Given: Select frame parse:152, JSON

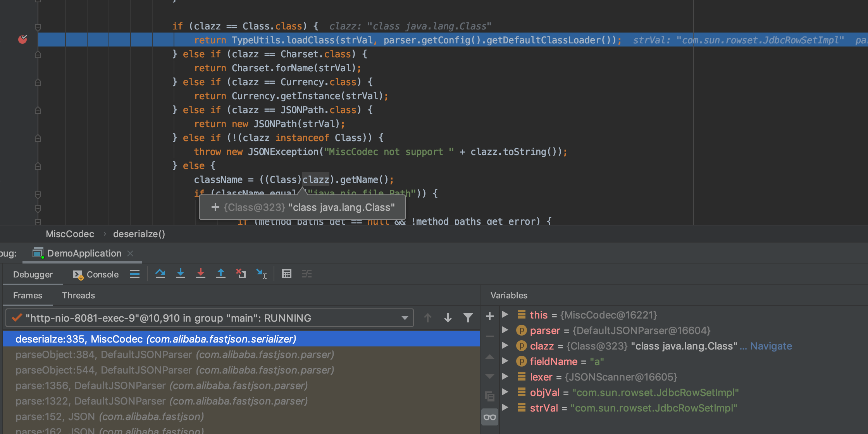Looking at the screenshot, I should (241, 417).
